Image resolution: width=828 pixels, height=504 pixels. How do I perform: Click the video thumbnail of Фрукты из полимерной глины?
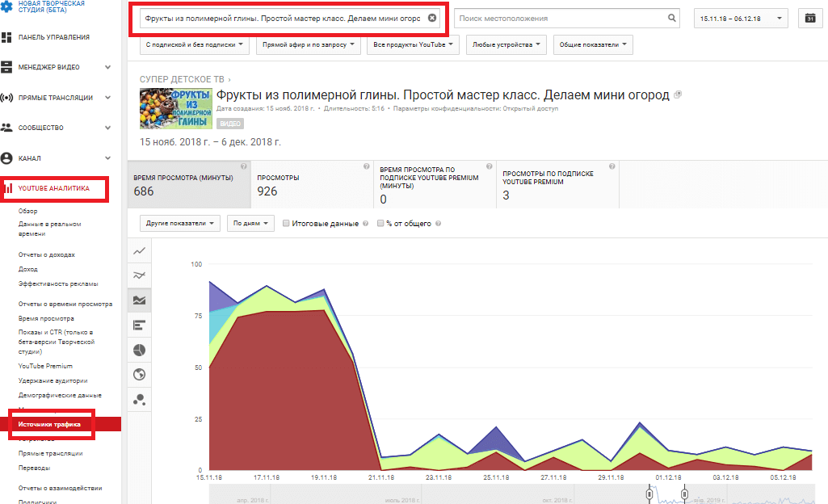[x=175, y=109]
